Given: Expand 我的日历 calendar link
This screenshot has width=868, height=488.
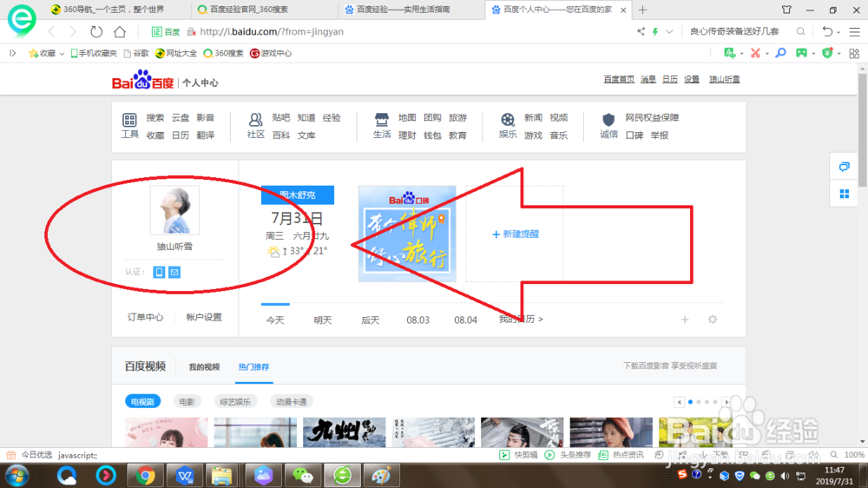Looking at the screenshot, I should (x=521, y=319).
